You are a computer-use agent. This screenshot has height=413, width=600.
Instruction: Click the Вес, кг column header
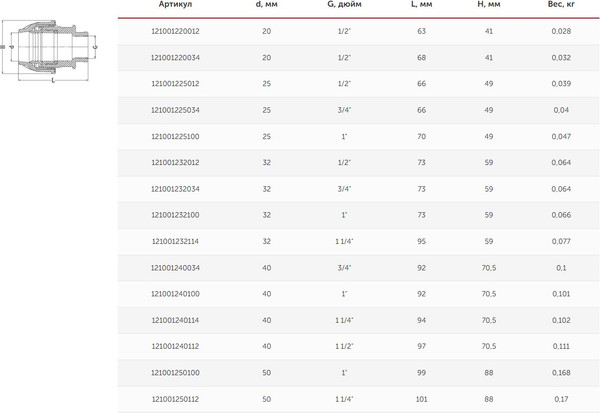point(561,5)
